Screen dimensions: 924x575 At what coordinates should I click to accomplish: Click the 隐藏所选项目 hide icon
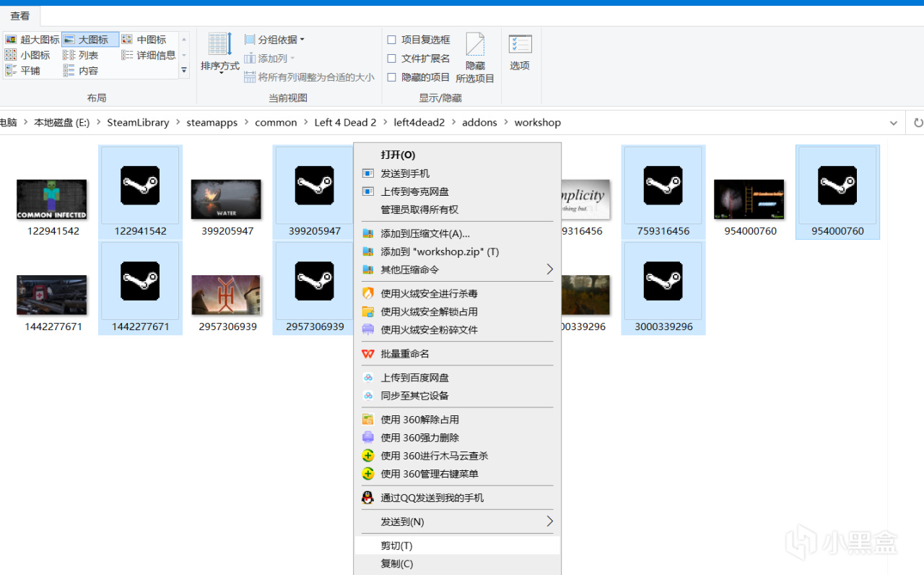(475, 44)
